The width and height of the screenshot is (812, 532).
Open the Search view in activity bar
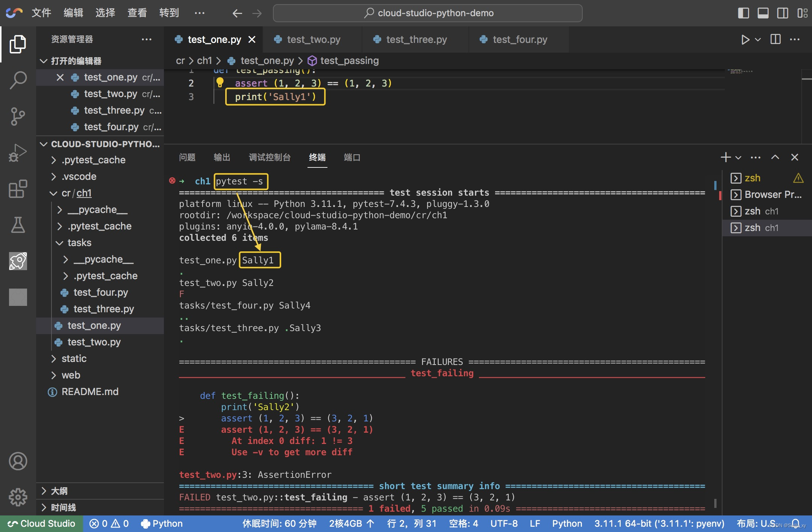(18, 80)
